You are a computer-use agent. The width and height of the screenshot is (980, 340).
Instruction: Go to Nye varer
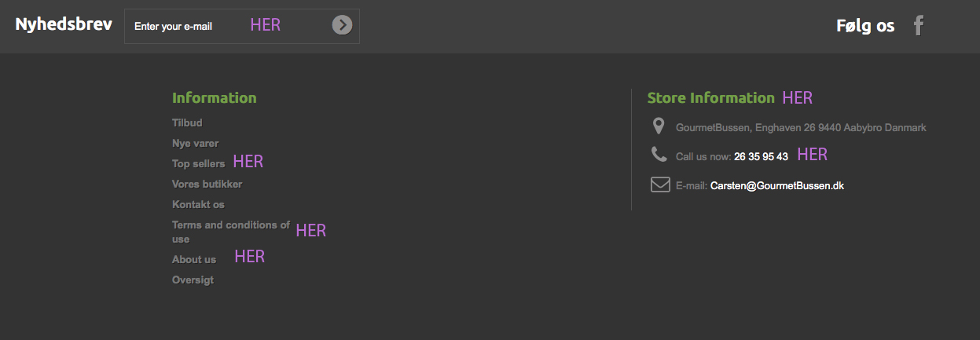195,144
